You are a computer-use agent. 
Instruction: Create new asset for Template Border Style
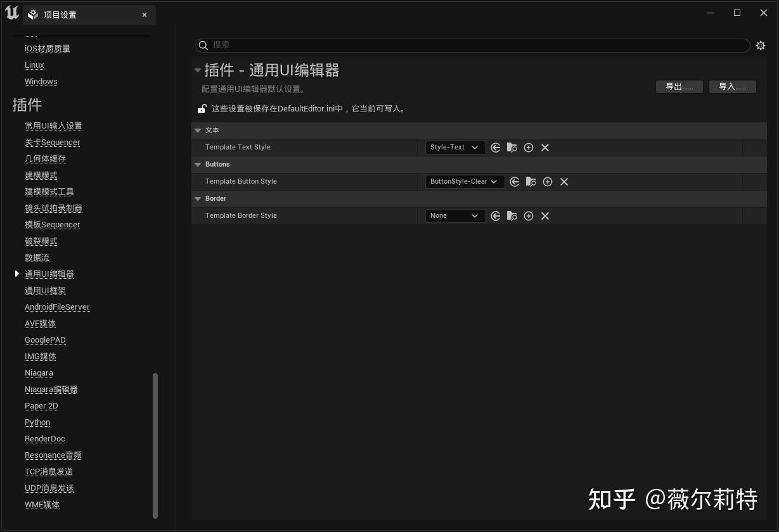(x=529, y=215)
